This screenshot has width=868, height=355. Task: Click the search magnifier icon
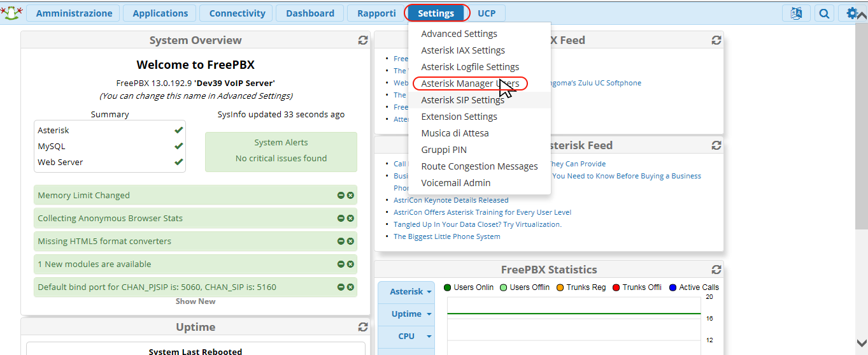(x=825, y=13)
